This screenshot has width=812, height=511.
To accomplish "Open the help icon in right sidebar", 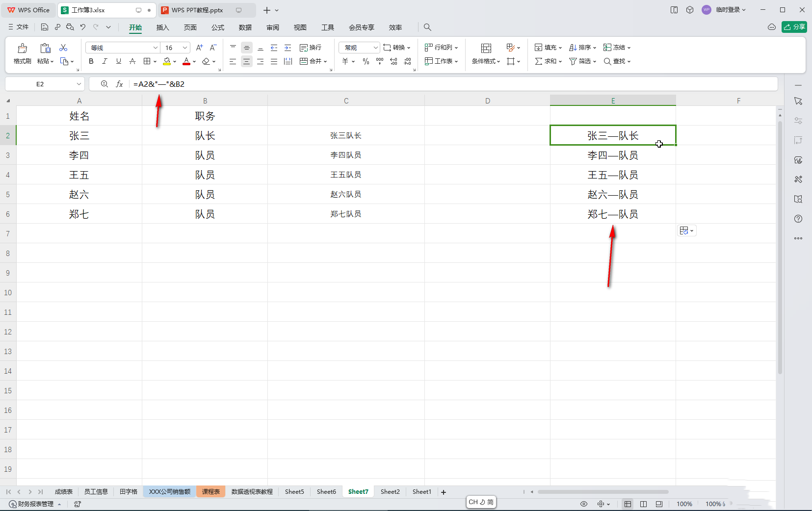I will coord(798,219).
